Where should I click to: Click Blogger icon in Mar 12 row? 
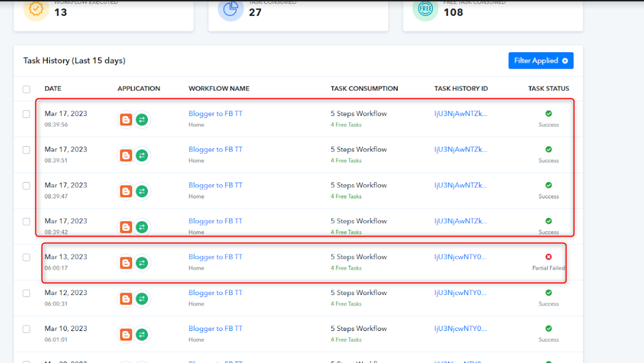126,298
